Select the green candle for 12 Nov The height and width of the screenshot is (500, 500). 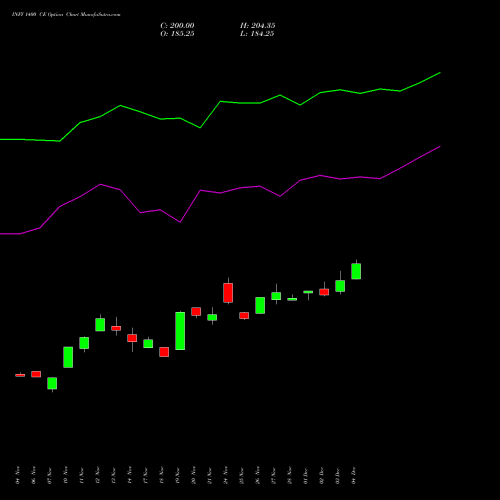100,324
